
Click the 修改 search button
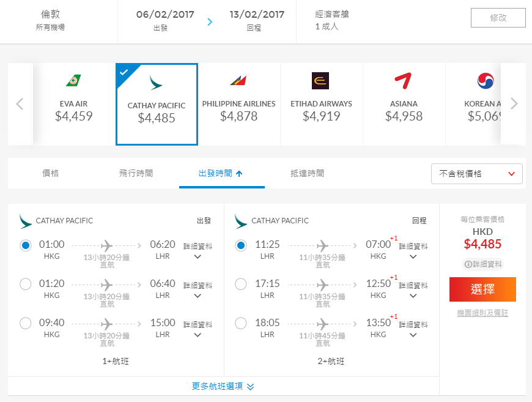[498, 18]
